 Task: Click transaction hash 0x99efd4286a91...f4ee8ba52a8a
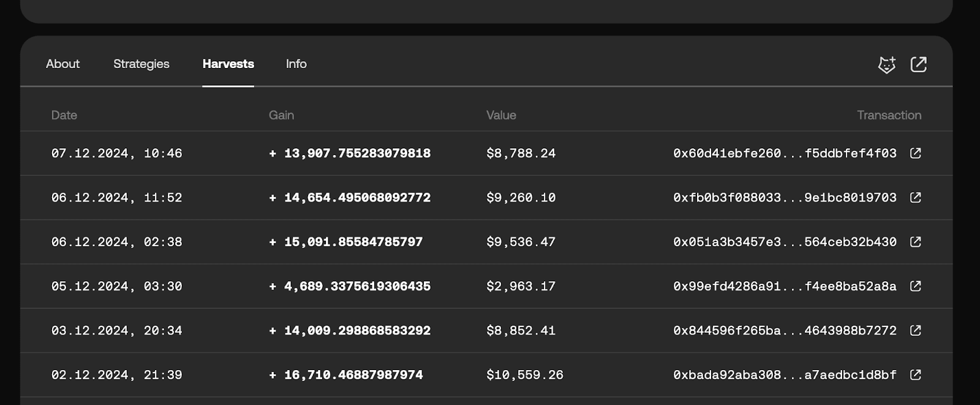pyautogui.click(x=784, y=286)
